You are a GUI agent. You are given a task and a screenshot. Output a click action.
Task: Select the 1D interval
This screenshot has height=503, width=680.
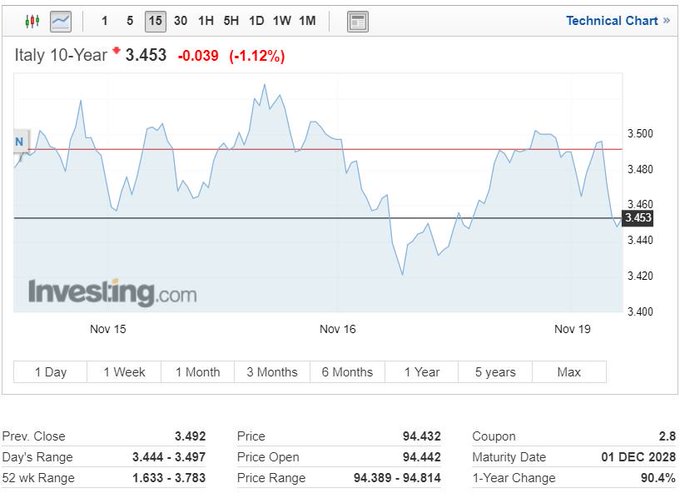click(x=256, y=21)
